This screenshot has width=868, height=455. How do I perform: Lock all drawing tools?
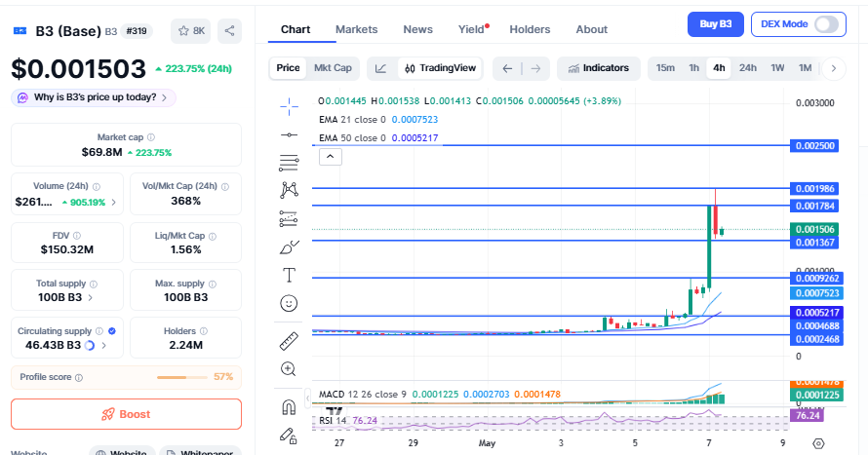click(x=289, y=436)
